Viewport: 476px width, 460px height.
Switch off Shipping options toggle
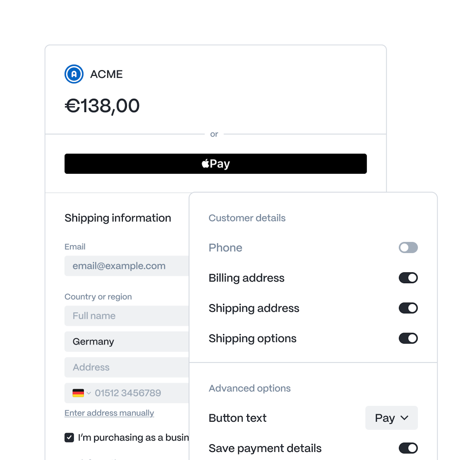click(x=408, y=338)
